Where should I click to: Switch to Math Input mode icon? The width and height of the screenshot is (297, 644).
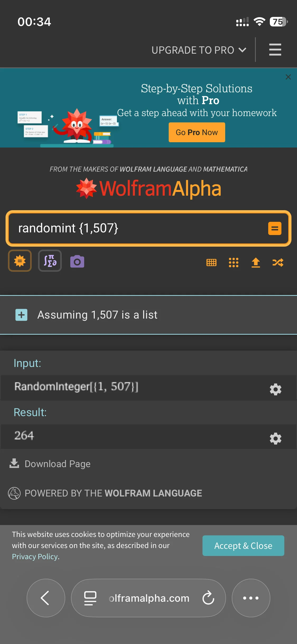50,261
